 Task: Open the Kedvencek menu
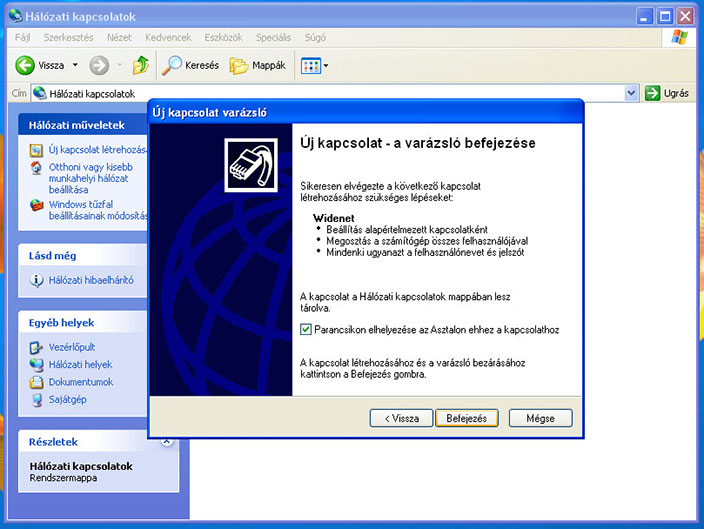[x=168, y=38]
